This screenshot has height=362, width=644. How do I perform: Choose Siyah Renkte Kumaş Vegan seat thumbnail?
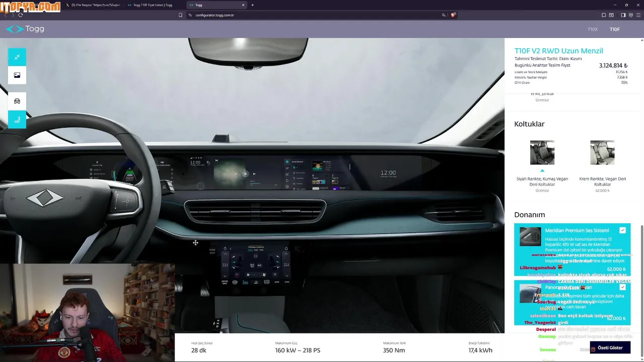click(542, 152)
